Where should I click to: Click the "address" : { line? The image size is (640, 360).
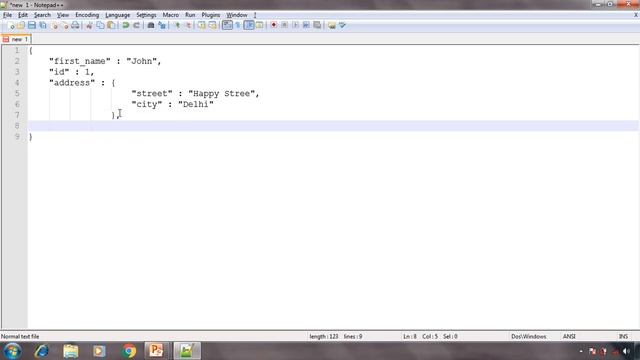coord(82,83)
